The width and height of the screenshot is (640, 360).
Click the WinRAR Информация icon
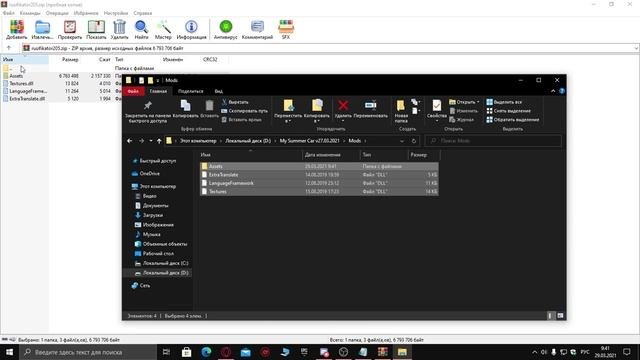191,27
